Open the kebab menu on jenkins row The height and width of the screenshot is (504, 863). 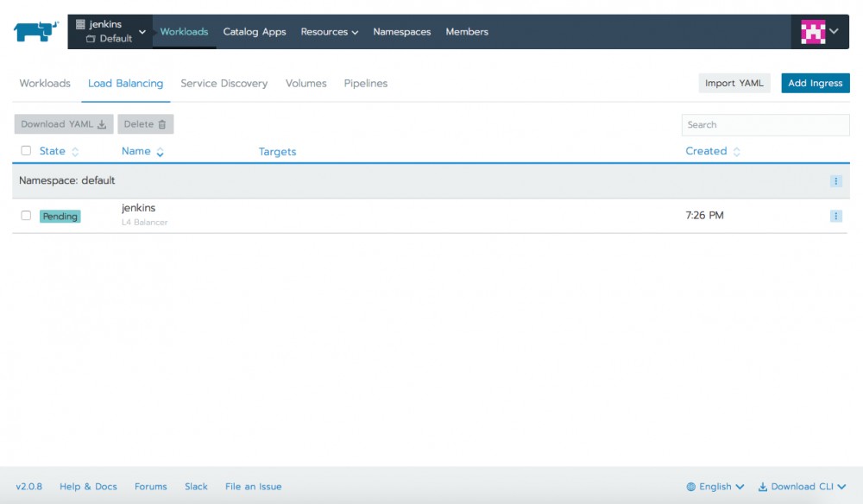(x=835, y=216)
